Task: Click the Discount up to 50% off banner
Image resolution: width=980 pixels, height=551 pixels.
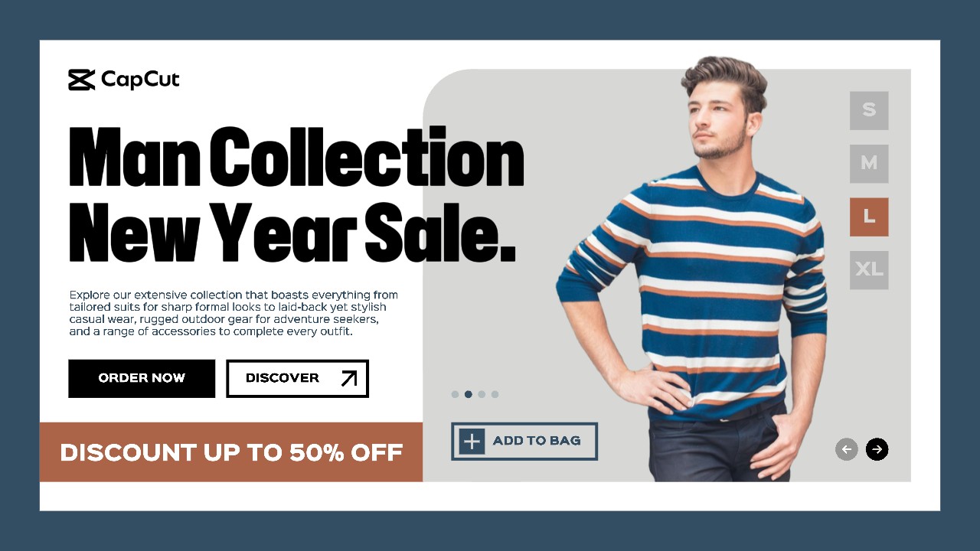Action: click(231, 452)
